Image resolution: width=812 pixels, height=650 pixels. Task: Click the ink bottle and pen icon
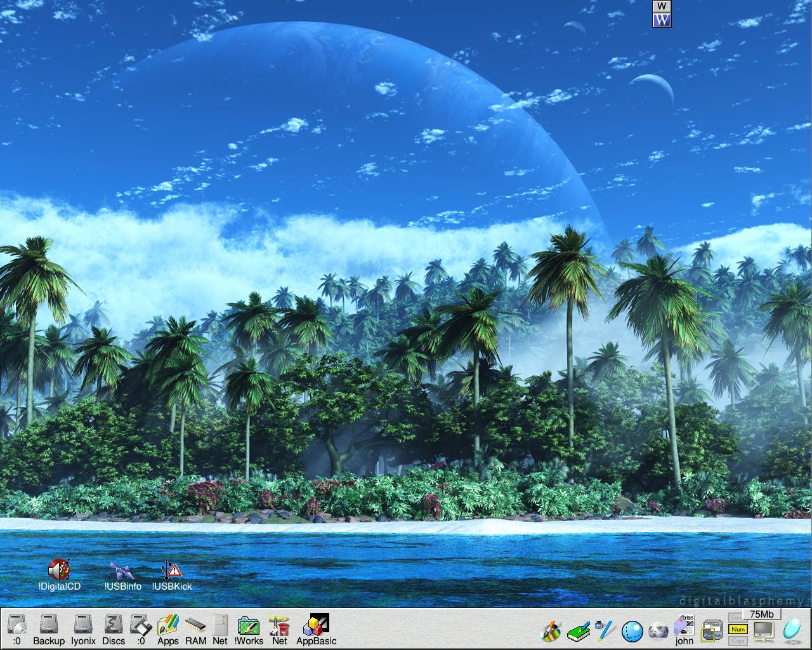point(605,631)
